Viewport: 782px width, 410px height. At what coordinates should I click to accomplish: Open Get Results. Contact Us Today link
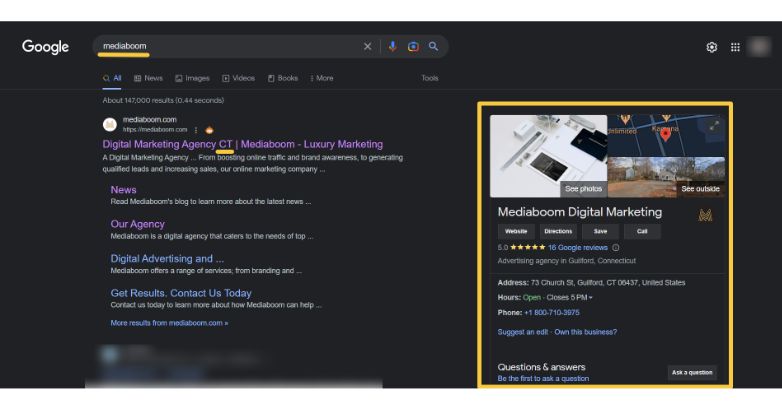181,293
